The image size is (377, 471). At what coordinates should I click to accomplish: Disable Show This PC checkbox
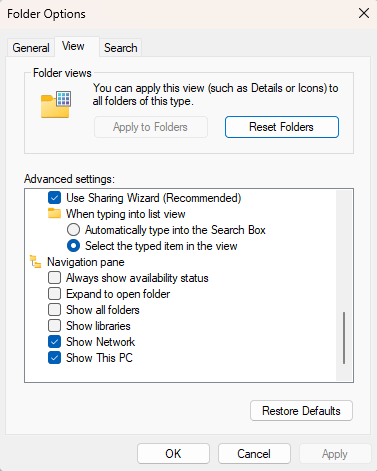click(54, 358)
